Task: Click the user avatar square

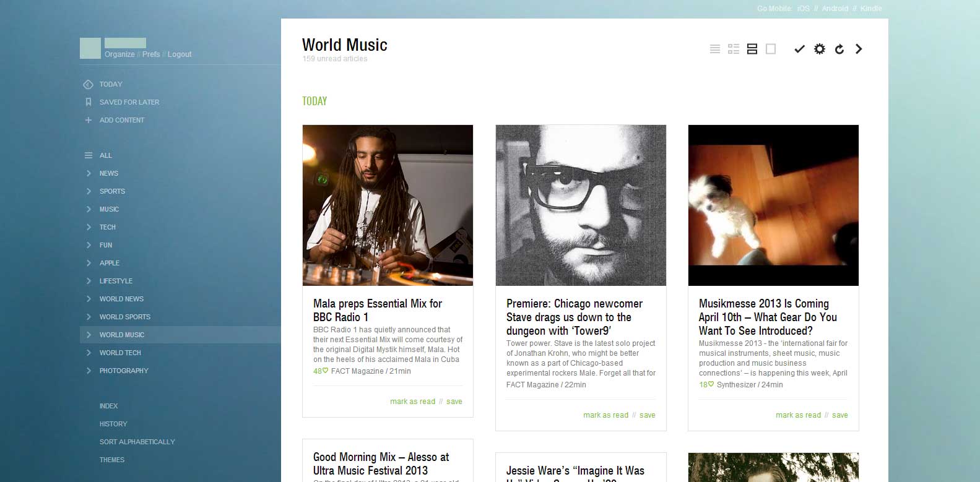Action: (x=90, y=48)
